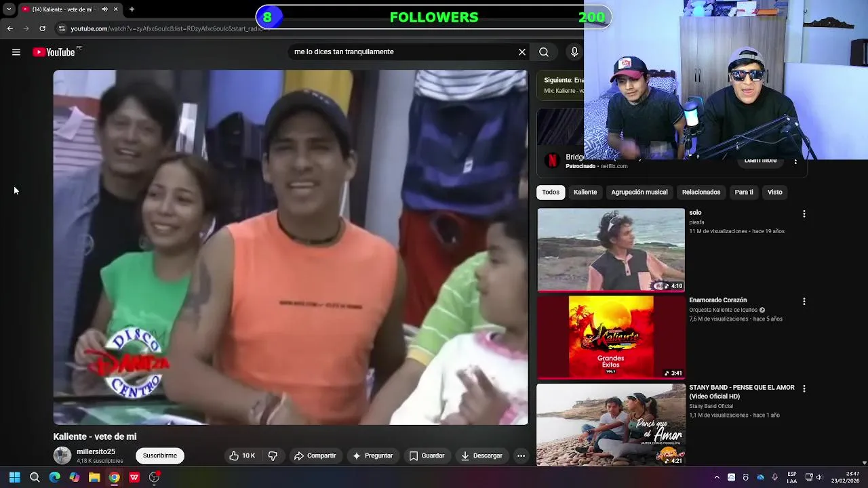Dislike the video with thumbs down
This screenshot has width=868, height=488.
click(x=273, y=455)
